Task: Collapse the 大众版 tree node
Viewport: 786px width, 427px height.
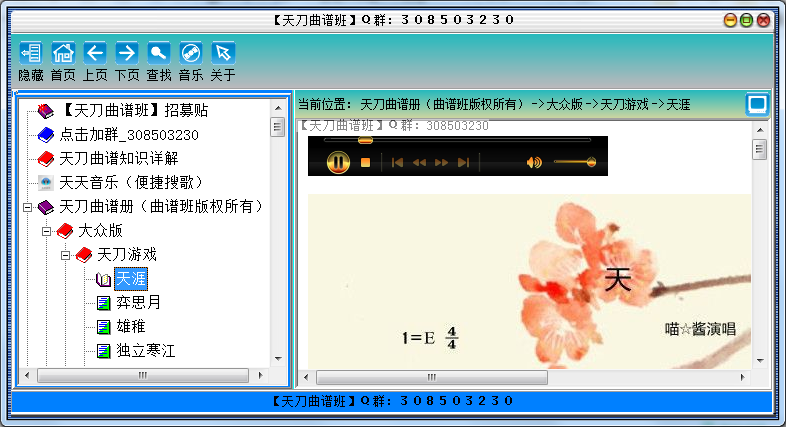Action: [46, 231]
